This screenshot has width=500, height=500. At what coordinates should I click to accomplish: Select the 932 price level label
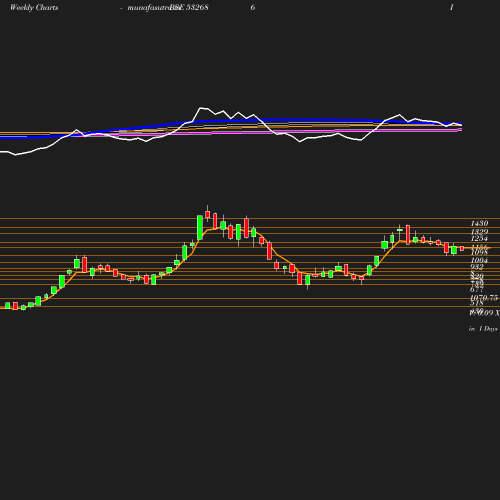pyautogui.click(x=477, y=267)
